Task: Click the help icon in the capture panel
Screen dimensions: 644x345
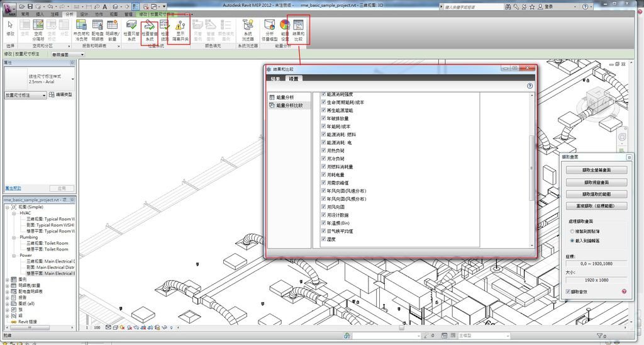Action: pos(624,291)
